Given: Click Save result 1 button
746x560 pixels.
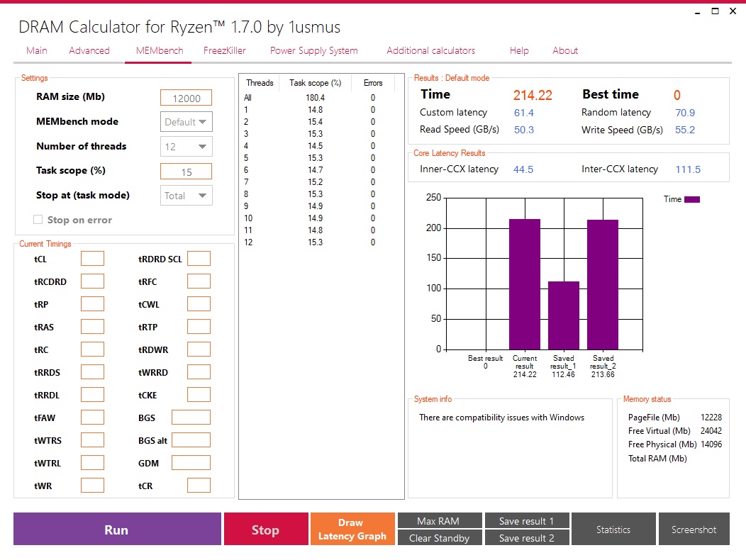Looking at the screenshot, I should coord(527,520).
